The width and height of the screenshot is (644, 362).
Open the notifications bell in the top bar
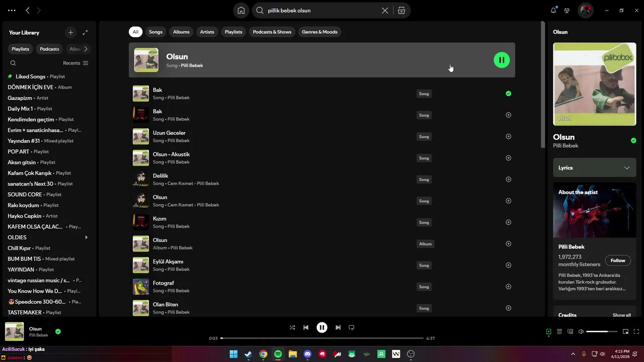[553, 10]
